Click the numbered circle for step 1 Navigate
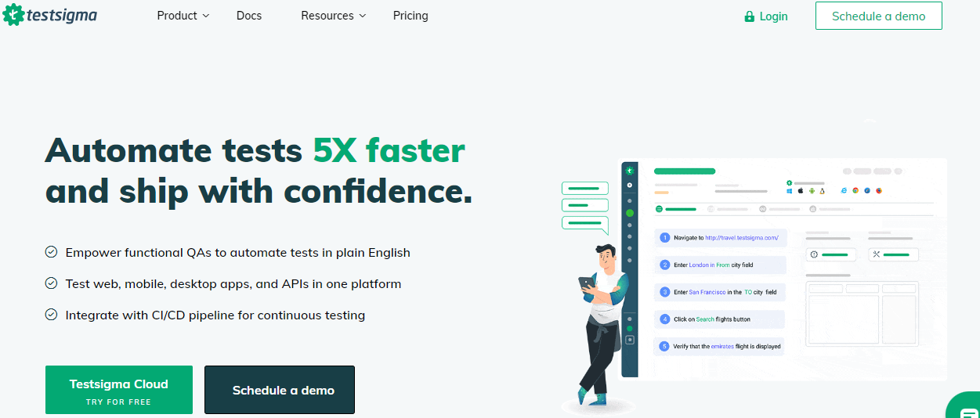This screenshot has height=418, width=980. click(x=664, y=237)
